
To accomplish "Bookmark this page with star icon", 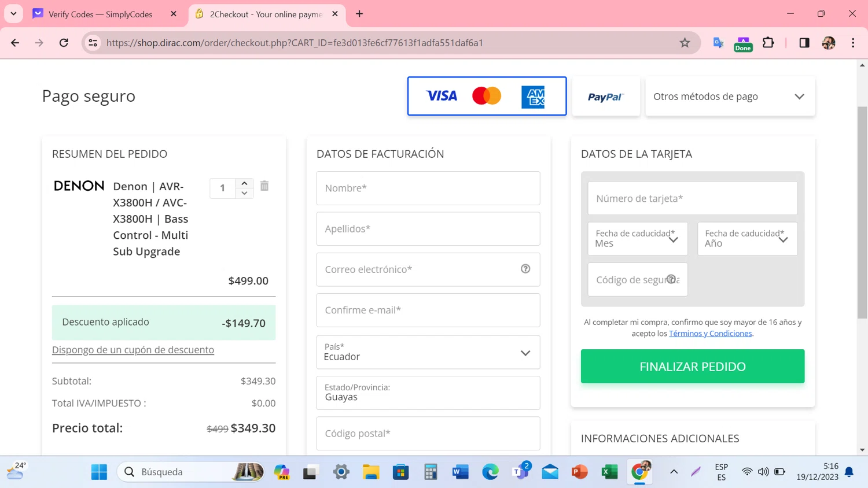I will point(685,43).
